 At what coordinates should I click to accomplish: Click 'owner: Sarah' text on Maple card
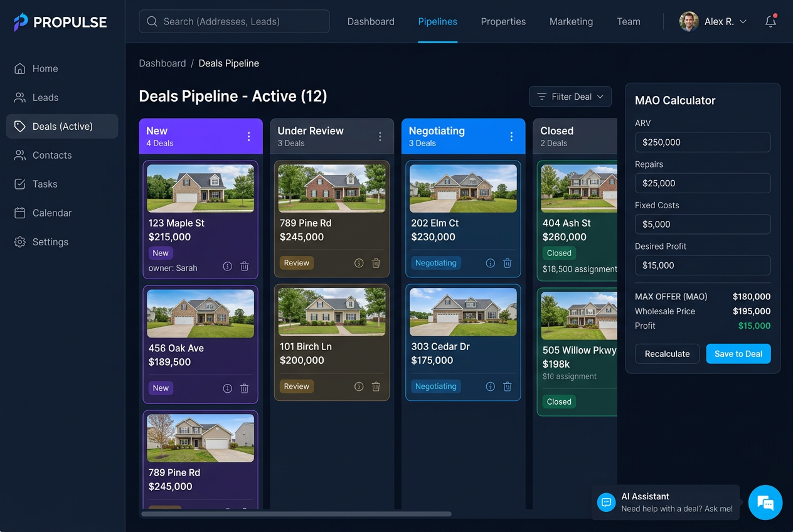click(x=173, y=268)
